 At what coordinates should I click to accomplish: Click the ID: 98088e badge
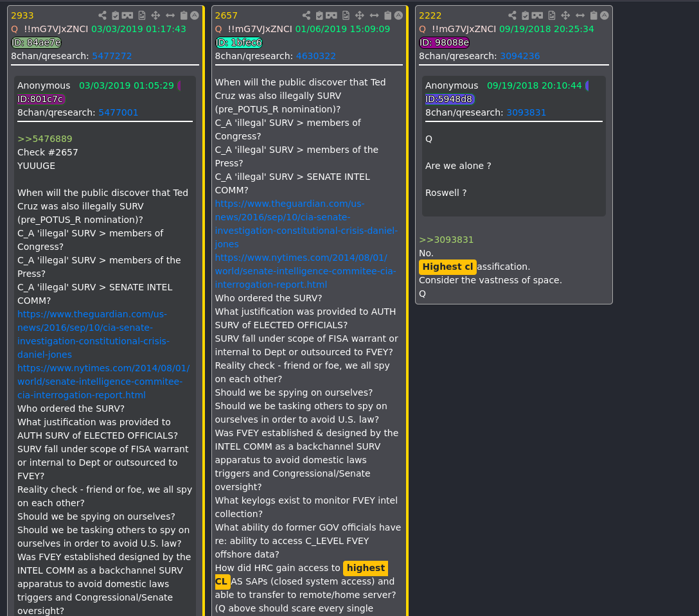tap(444, 43)
